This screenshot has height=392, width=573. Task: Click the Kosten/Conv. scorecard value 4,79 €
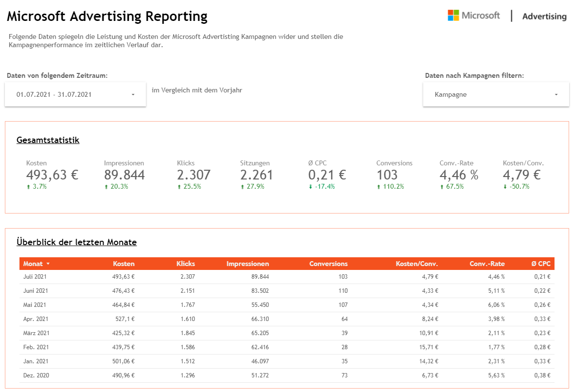(522, 175)
